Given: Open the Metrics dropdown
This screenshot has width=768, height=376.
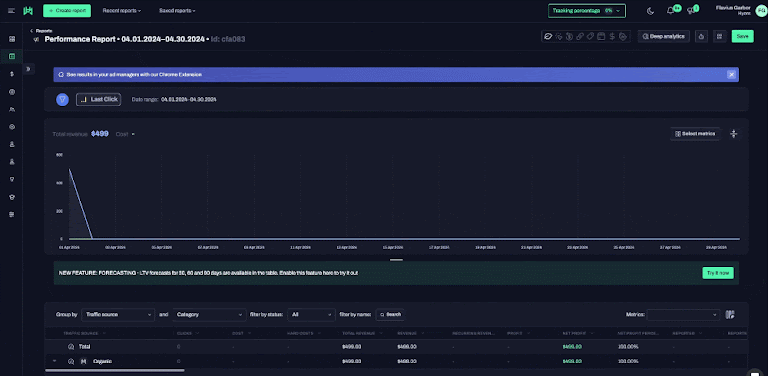Looking at the screenshot, I should [684, 314].
